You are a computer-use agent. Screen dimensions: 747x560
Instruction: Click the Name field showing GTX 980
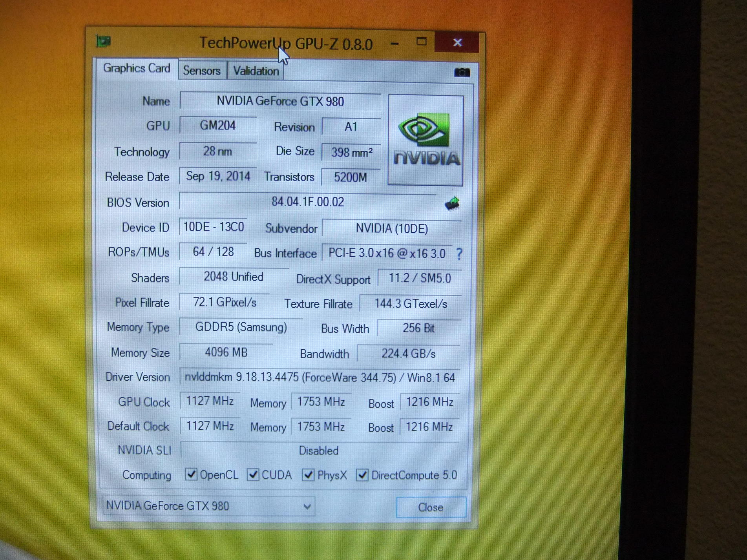(x=280, y=101)
